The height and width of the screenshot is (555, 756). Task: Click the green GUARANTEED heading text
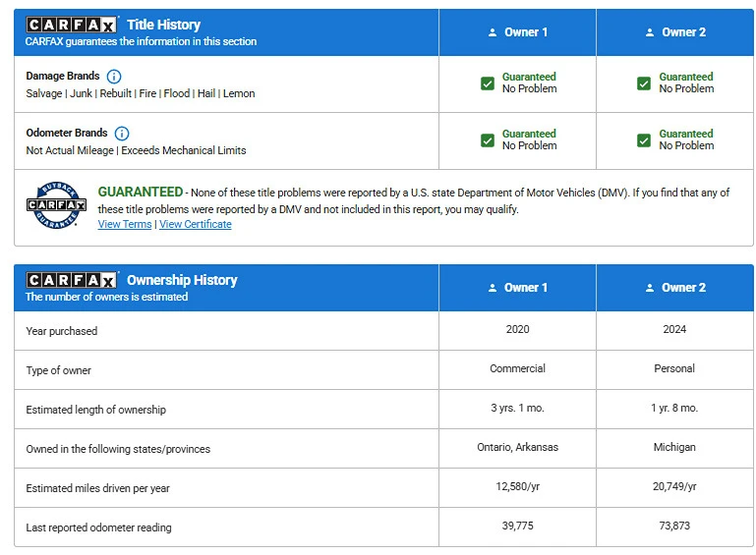[x=141, y=192]
